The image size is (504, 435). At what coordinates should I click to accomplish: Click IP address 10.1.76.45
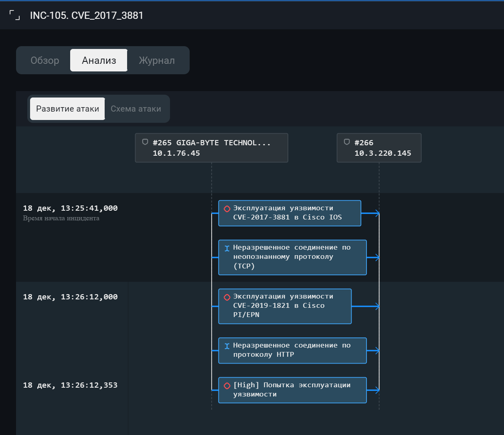point(176,153)
